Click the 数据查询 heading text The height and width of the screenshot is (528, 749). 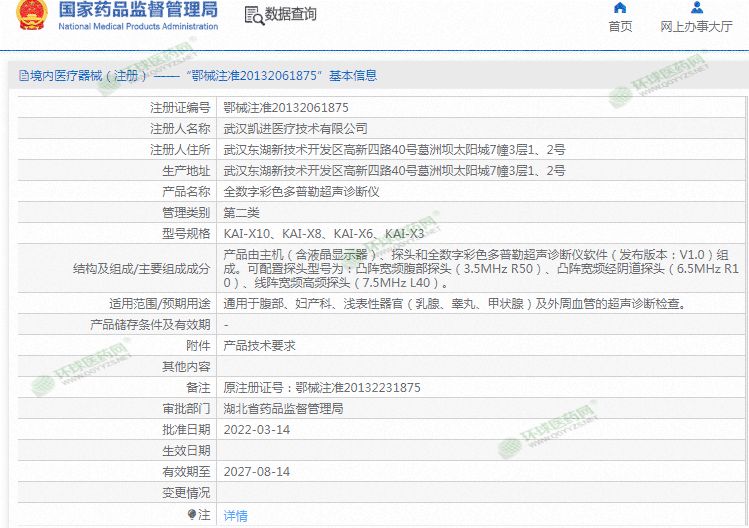pos(290,15)
